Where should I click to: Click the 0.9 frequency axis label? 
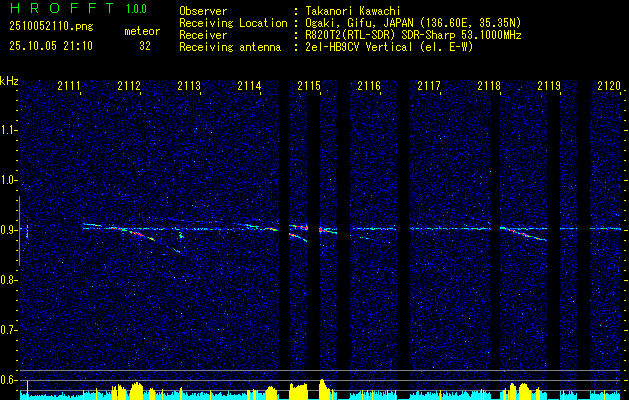[x=8, y=230]
